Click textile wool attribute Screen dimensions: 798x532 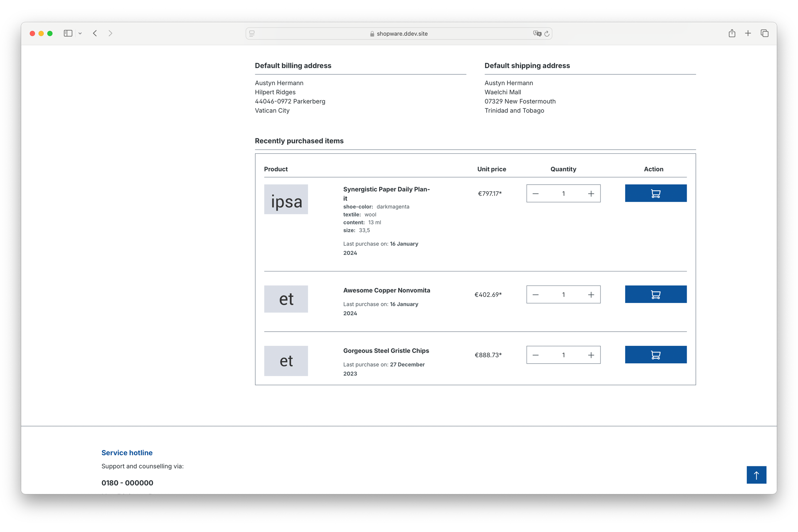click(360, 214)
